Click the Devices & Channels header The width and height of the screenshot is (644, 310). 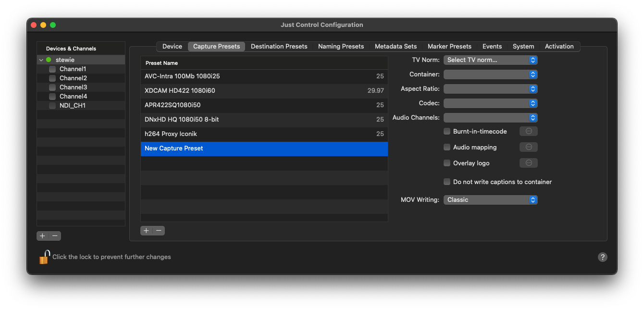pyautogui.click(x=71, y=49)
